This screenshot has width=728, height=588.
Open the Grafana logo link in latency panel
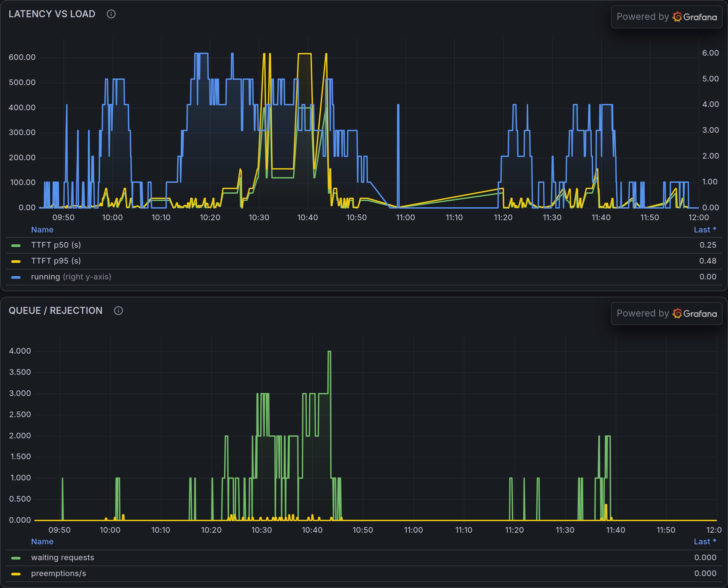coord(695,17)
